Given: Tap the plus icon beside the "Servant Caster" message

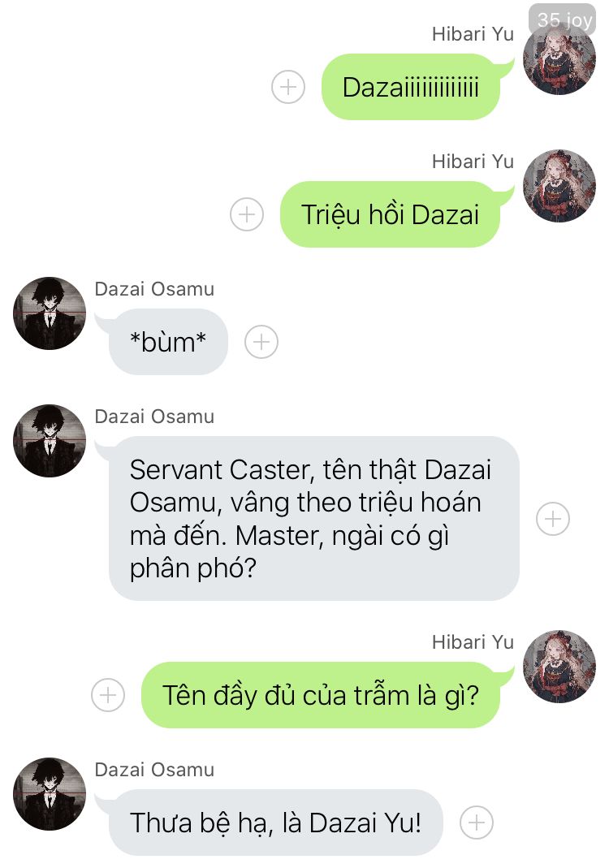Looking at the screenshot, I should click(x=552, y=519).
